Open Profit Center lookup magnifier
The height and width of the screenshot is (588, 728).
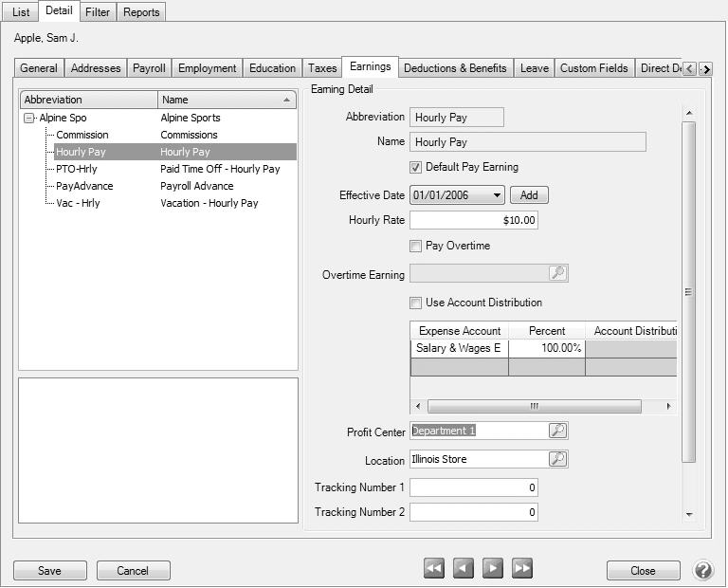click(558, 431)
